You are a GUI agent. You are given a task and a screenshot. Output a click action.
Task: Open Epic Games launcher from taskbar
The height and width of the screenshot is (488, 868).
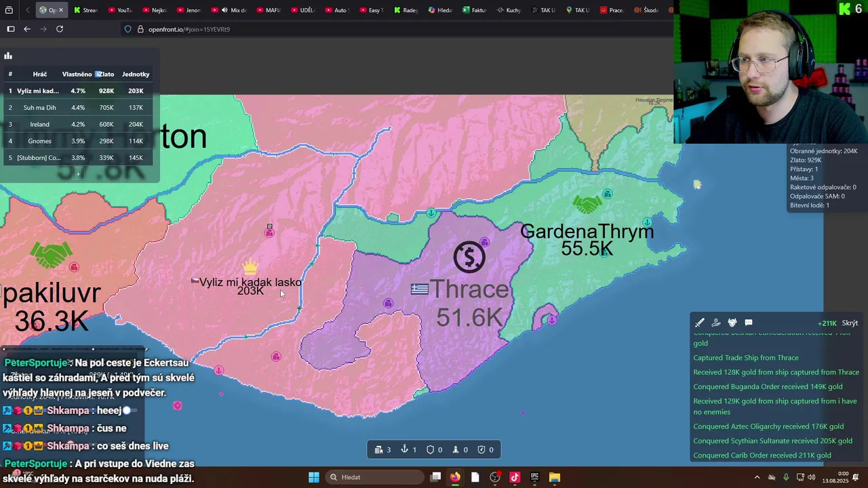point(535,477)
